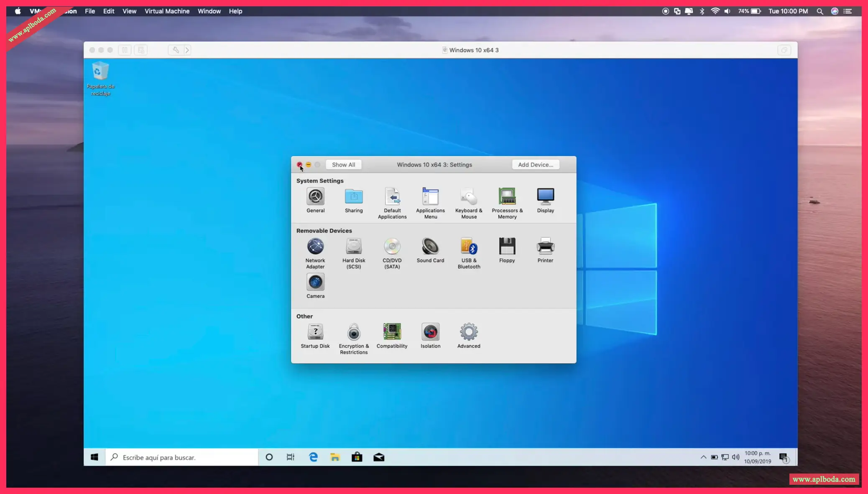868x494 pixels.
Task: Open Applications Menu settings
Action: (430, 204)
